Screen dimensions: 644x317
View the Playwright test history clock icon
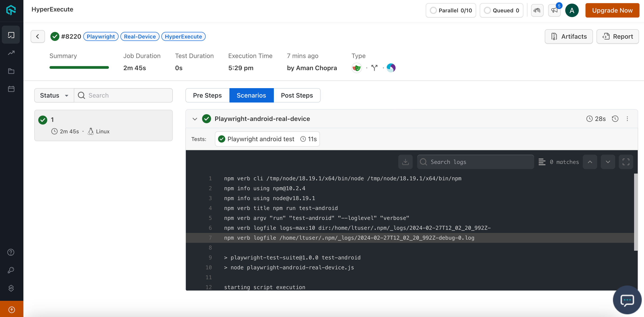pos(615,119)
